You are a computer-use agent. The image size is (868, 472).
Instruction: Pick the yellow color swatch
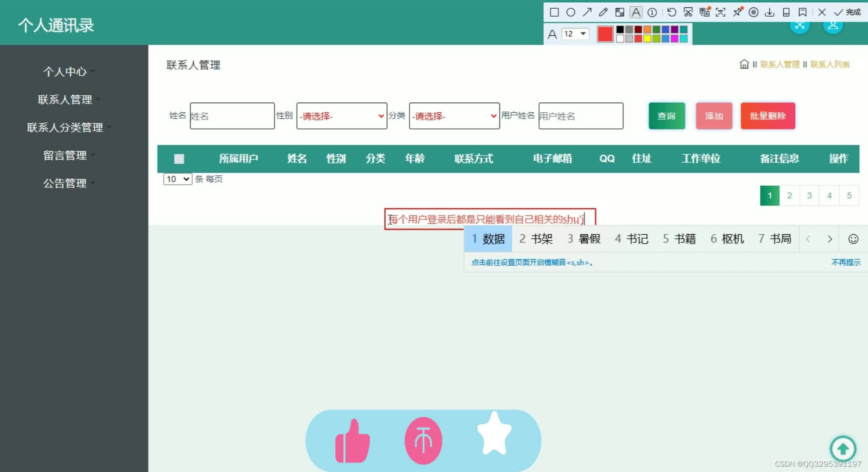click(648, 38)
